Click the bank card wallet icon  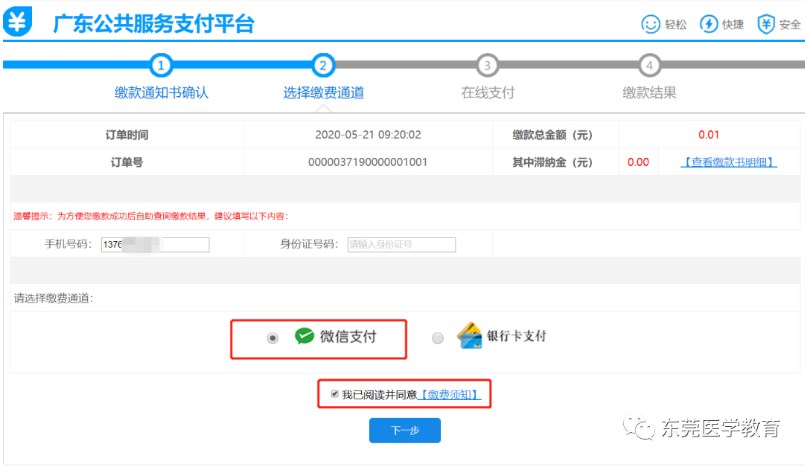coord(469,337)
